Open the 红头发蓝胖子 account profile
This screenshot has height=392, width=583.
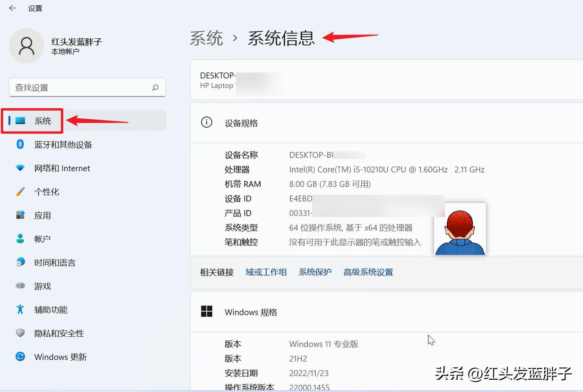(x=58, y=45)
